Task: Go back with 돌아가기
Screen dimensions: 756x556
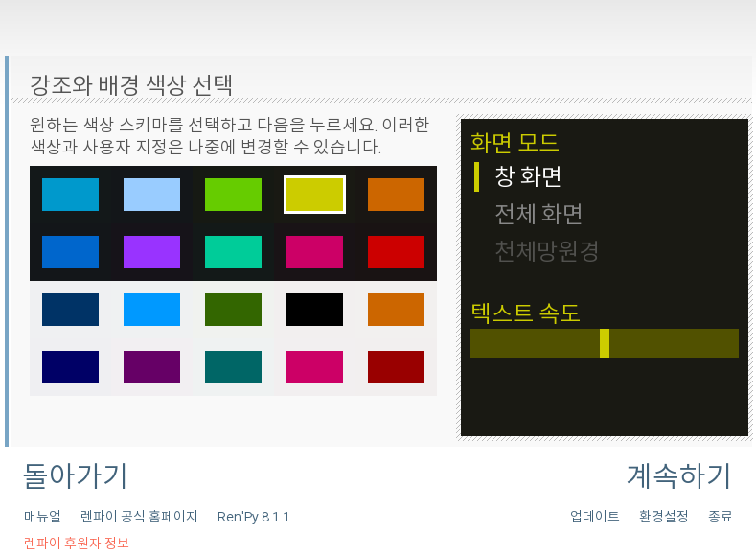Action: (x=75, y=475)
